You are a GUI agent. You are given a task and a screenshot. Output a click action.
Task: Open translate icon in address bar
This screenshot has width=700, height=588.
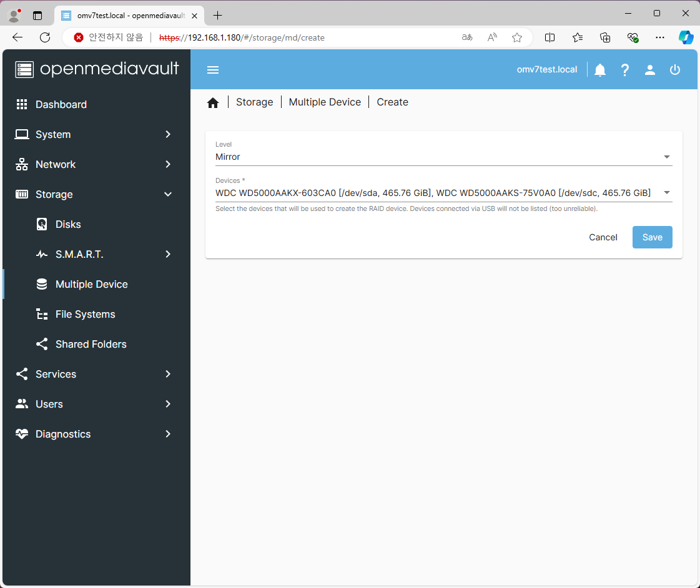[x=467, y=37]
